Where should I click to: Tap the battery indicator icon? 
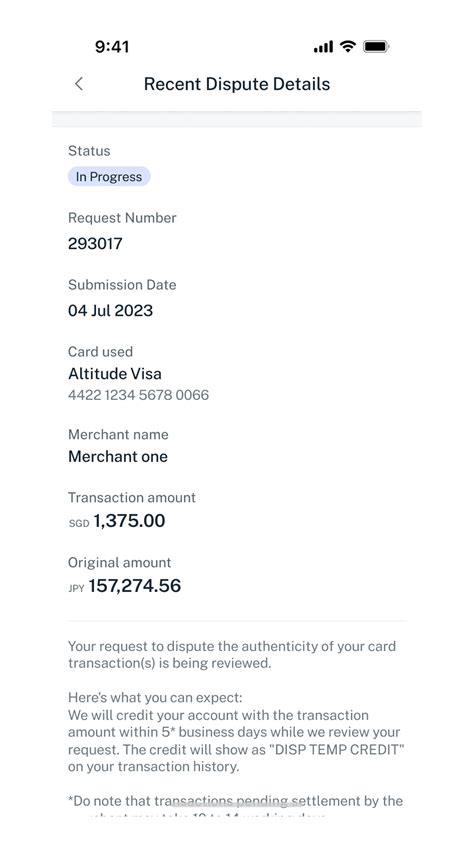(x=375, y=47)
